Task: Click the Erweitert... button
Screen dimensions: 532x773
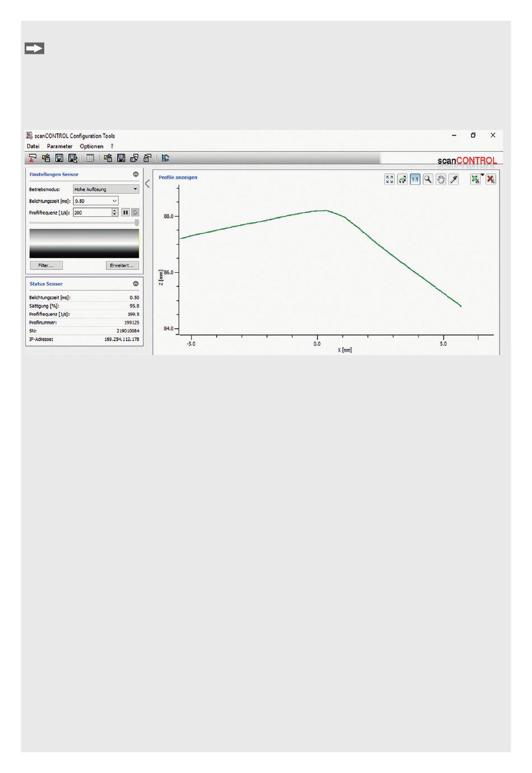Action: [x=122, y=266]
